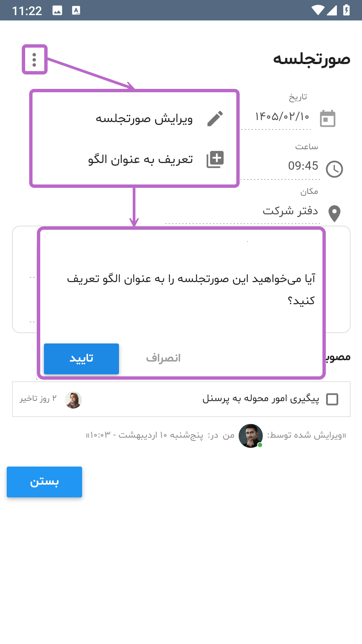Confirm with the تایید button
362x644 pixels.
[x=81, y=359]
